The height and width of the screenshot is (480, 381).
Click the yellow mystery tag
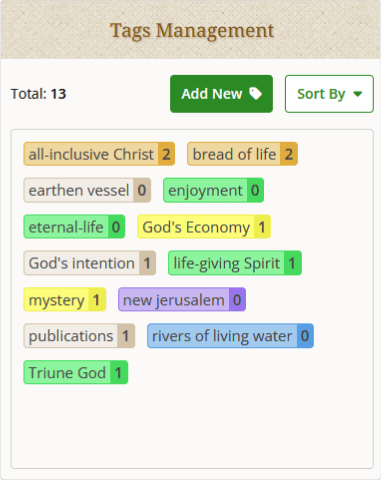(x=65, y=299)
